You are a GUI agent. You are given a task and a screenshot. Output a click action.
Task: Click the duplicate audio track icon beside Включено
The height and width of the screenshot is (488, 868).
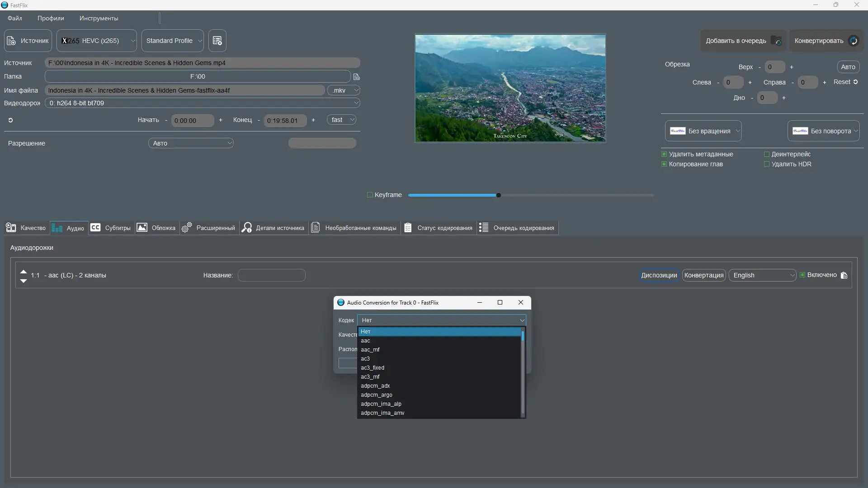point(844,275)
